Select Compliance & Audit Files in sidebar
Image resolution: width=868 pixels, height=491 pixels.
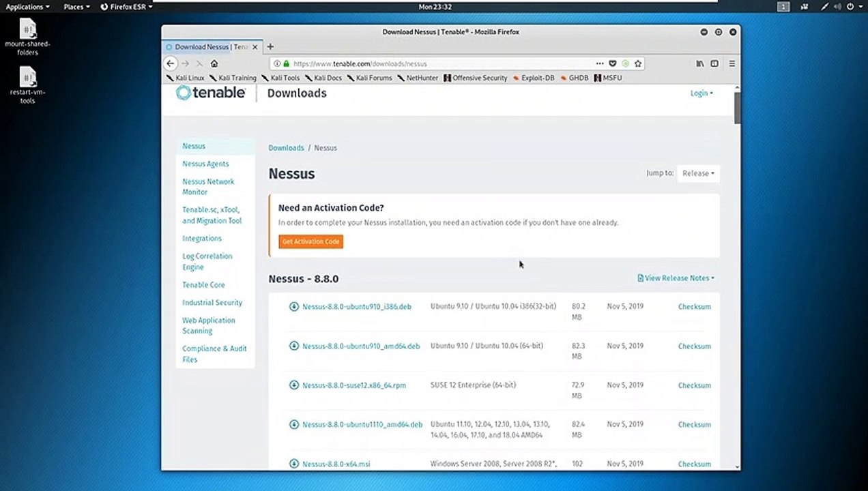click(214, 354)
